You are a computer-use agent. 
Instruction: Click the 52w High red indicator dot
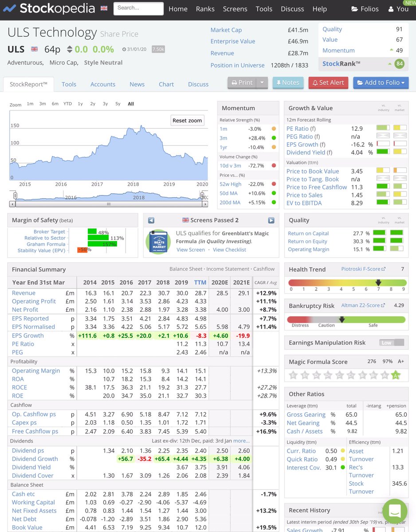click(274, 184)
